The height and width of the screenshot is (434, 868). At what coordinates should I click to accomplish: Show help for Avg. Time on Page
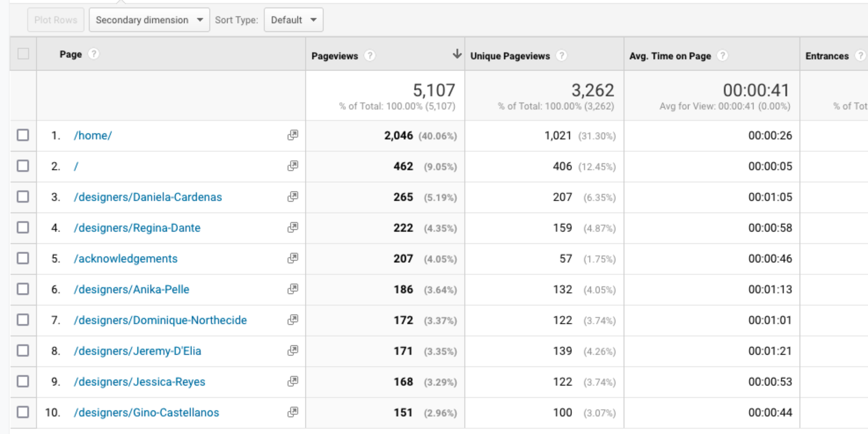722,56
